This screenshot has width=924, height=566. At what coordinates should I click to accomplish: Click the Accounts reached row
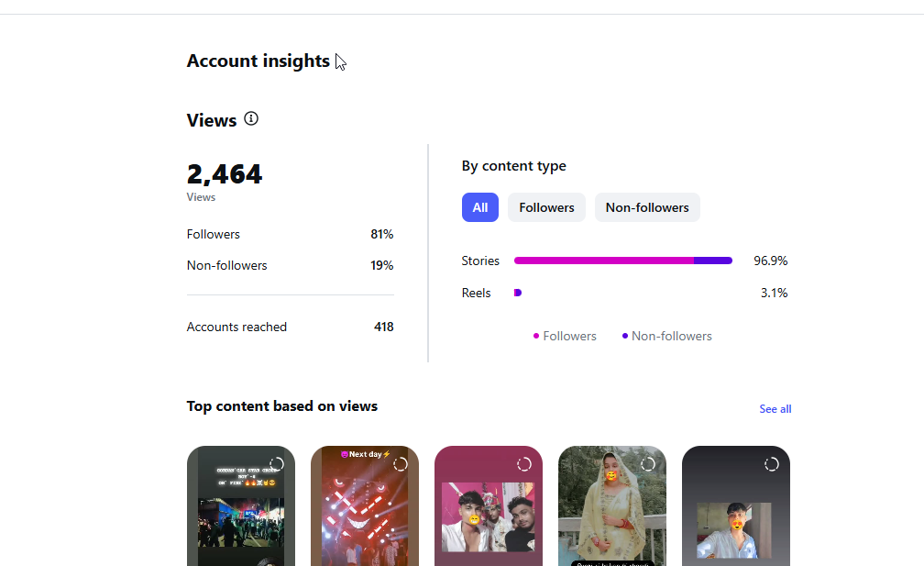290,327
